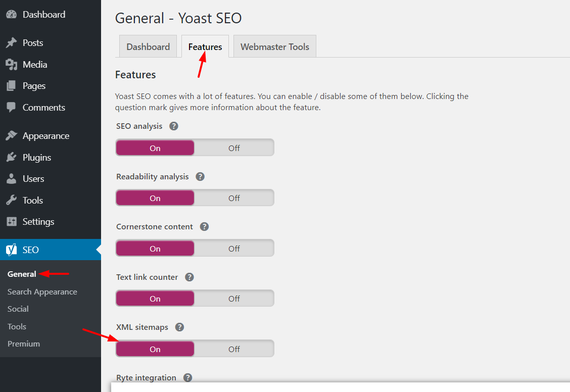
Task: Open Tools in the SEO submenu
Action: tap(17, 327)
